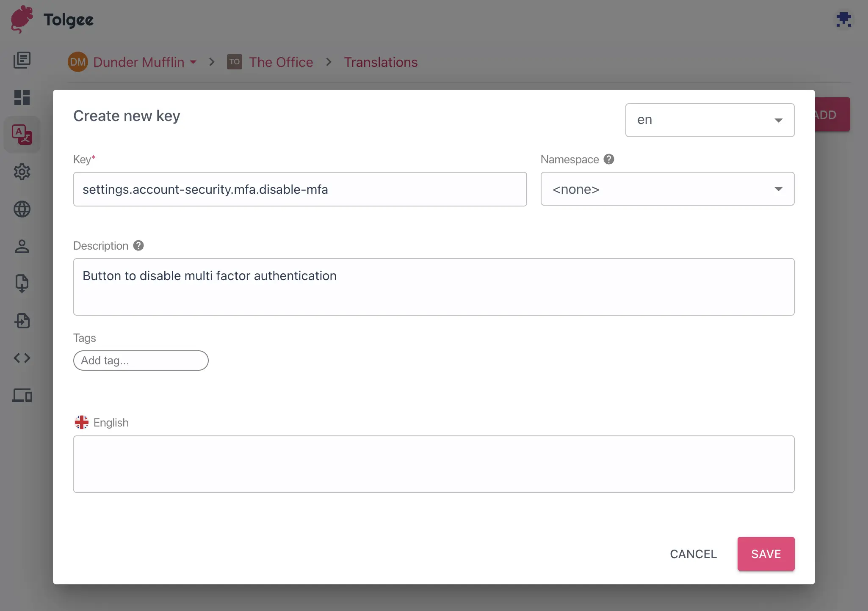Viewport: 868px width, 611px height.
Task: Open Members via the person icon
Action: (x=22, y=246)
